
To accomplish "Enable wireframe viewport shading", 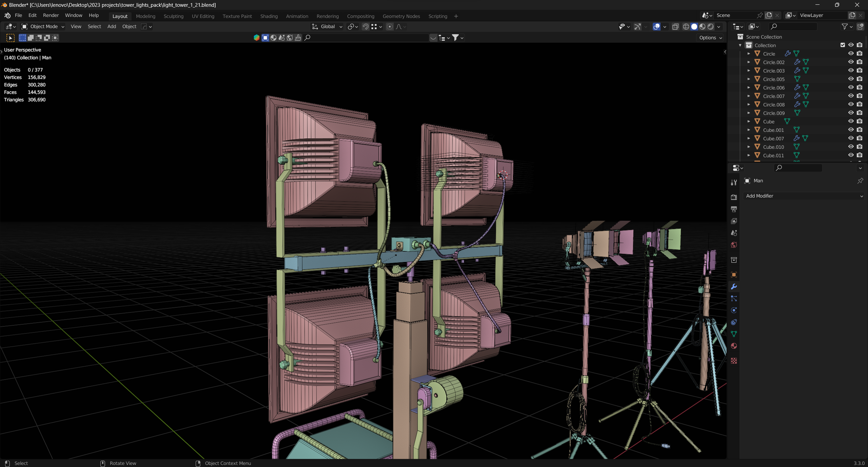I will point(686,26).
